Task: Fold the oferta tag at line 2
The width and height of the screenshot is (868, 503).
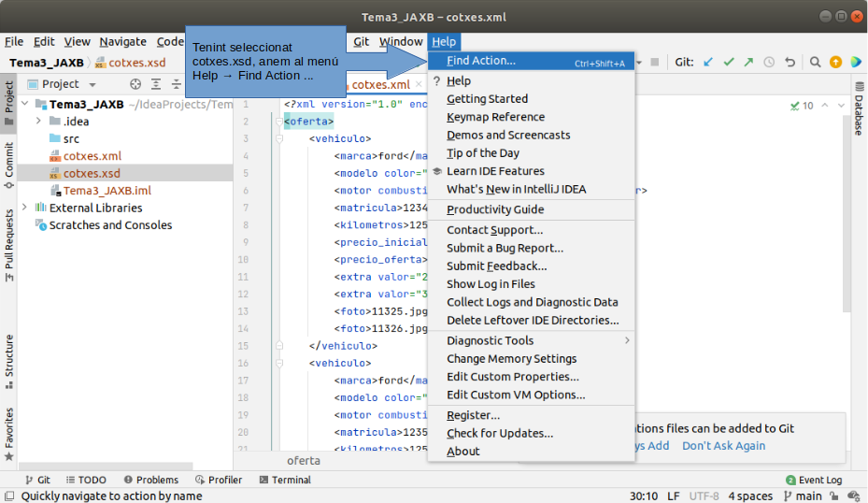Action: (x=279, y=122)
